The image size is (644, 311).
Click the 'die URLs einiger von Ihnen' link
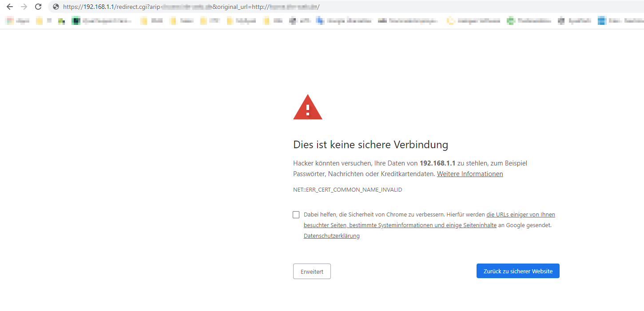click(521, 215)
